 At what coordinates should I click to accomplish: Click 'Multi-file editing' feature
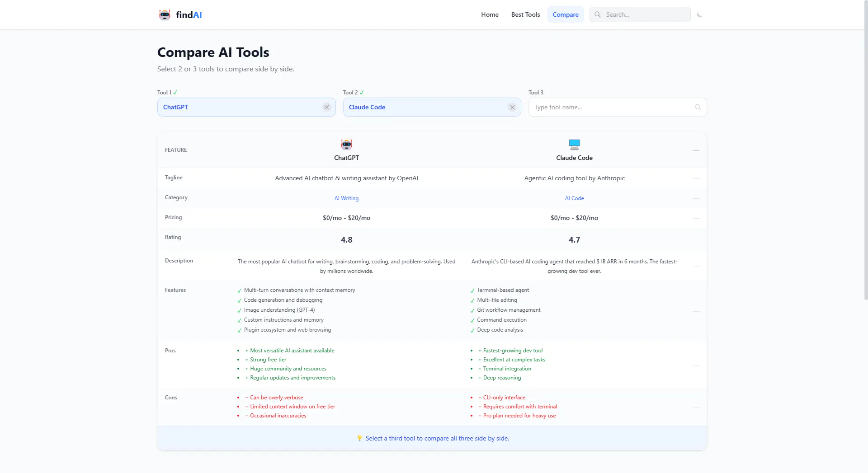(497, 300)
